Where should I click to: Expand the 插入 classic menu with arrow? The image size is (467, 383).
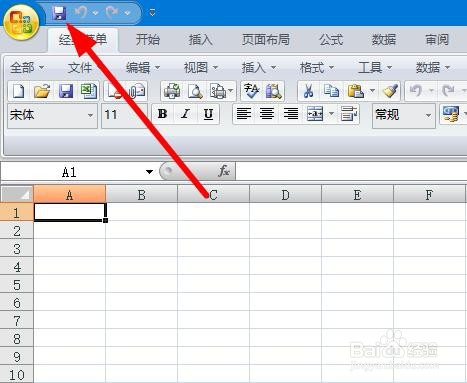[x=259, y=68]
